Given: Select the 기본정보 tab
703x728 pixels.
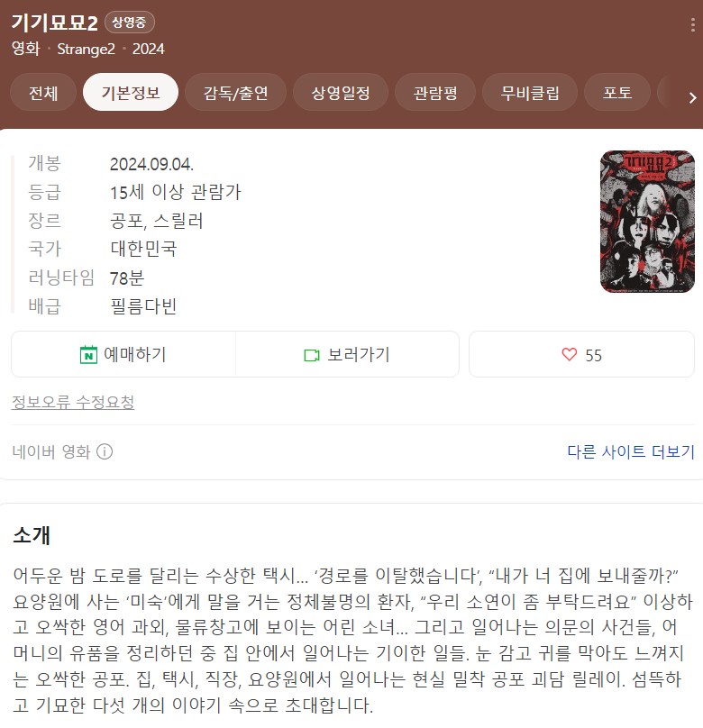Looking at the screenshot, I should pyautogui.click(x=131, y=93).
